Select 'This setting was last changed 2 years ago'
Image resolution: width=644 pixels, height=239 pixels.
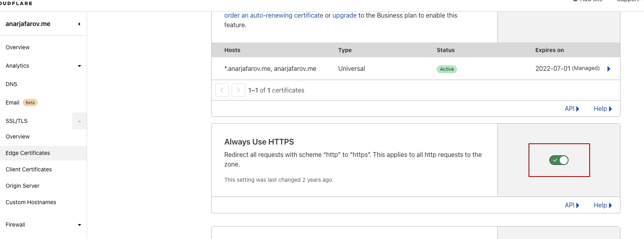[278, 180]
